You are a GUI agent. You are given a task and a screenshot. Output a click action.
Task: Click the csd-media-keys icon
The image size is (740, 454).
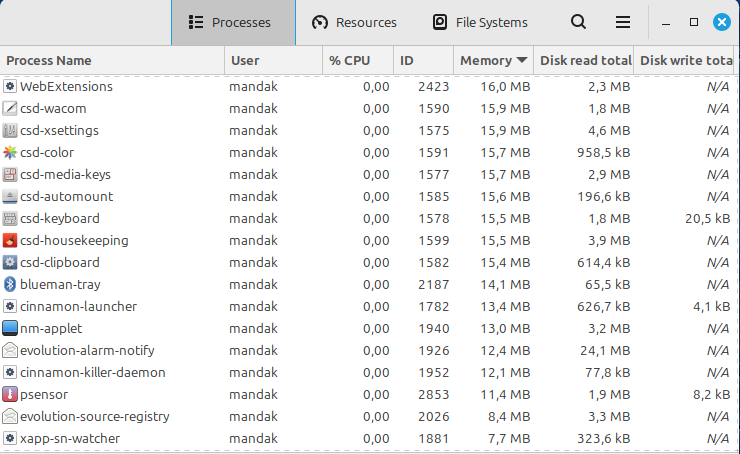[10, 175]
